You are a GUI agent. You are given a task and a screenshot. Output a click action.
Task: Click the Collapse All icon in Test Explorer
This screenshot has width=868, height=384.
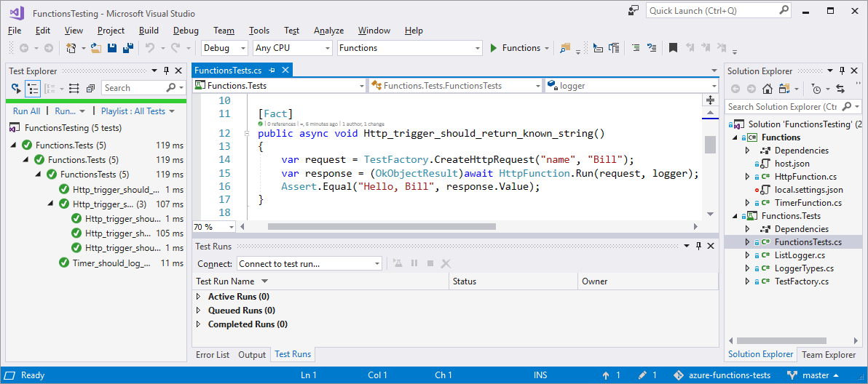click(x=91, y=88)
